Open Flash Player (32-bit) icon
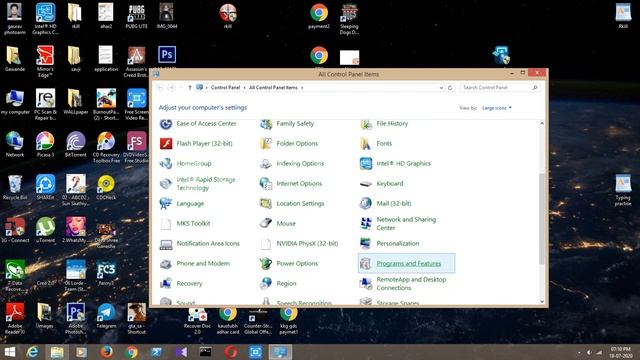Image resolution: width=640 pixels, height=360 pixels. click(166, 144)
